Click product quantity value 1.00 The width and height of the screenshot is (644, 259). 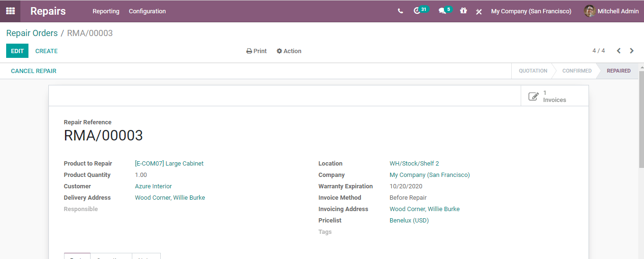coord(141,175)
